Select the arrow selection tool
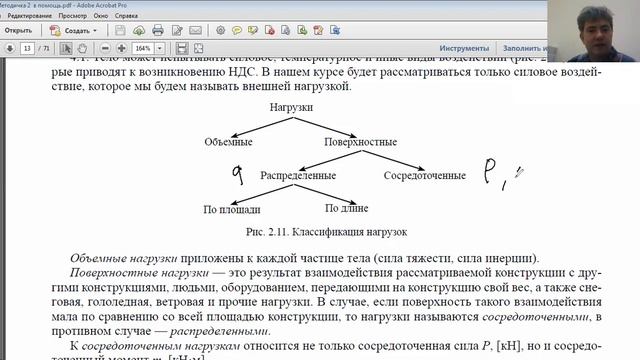Viewport: 640px width, 360px height. pos(66,49)
